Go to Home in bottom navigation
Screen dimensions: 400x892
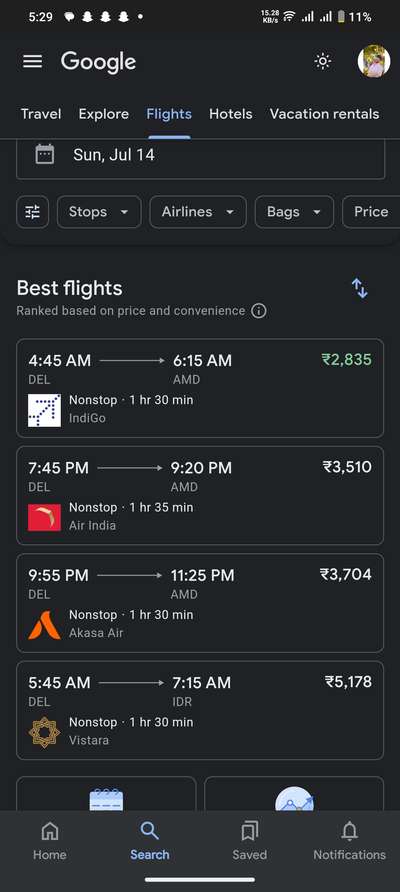click(50, 841)
